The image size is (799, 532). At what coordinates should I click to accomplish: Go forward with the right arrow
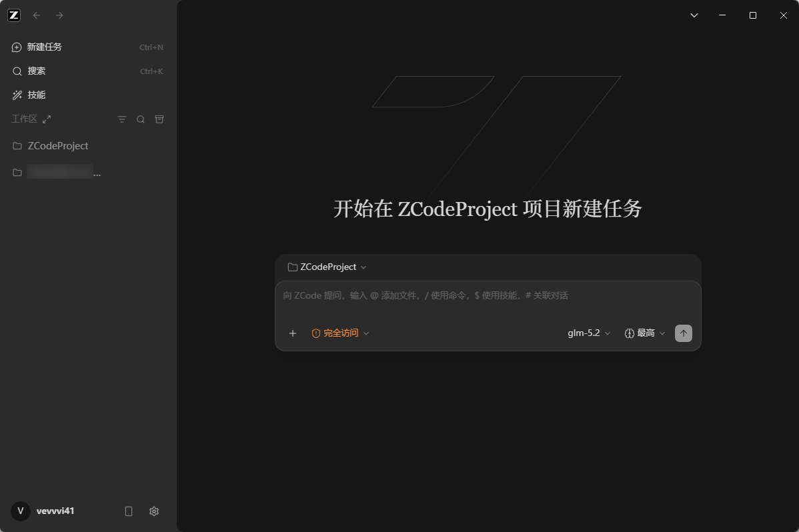click(59, 15)
